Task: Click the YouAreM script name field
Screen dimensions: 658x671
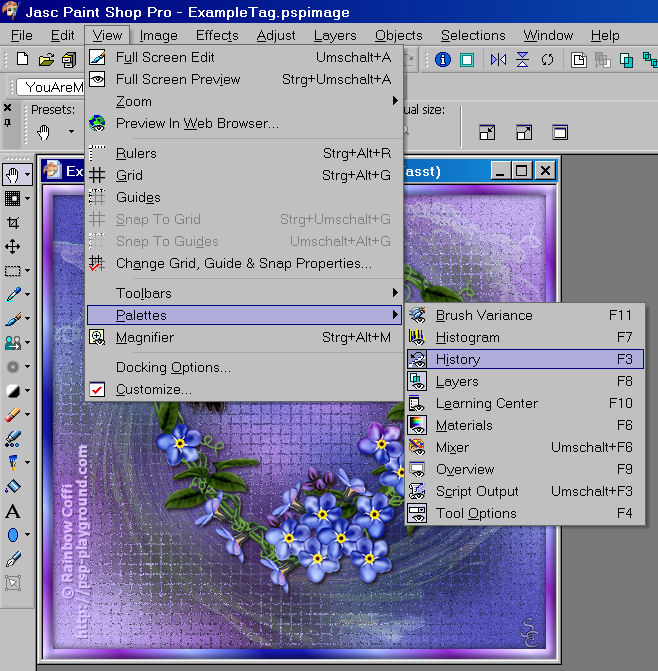Action: tap(50, 87)
